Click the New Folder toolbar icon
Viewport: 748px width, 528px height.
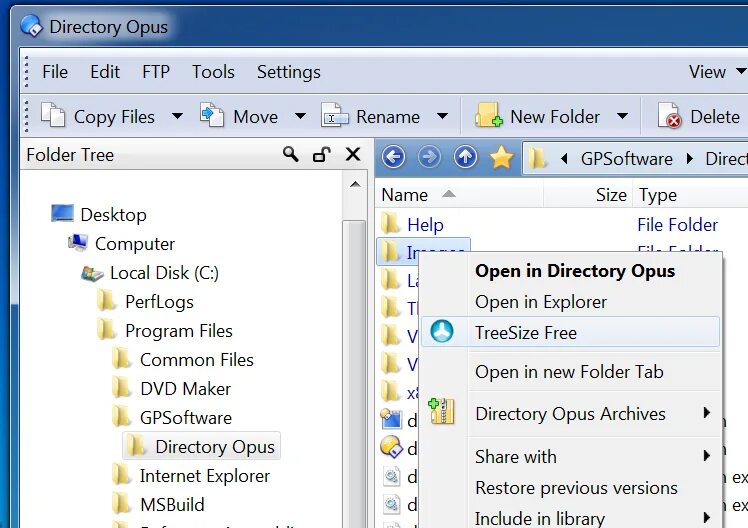[488, 115]
